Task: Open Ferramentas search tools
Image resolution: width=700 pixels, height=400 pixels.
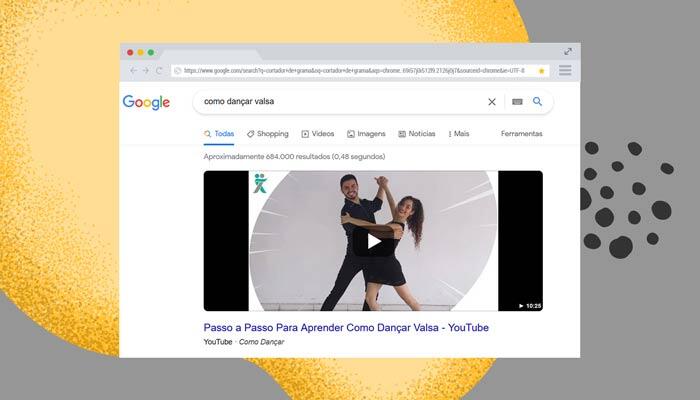Action: pyautogui.click(x=521, y=133)
